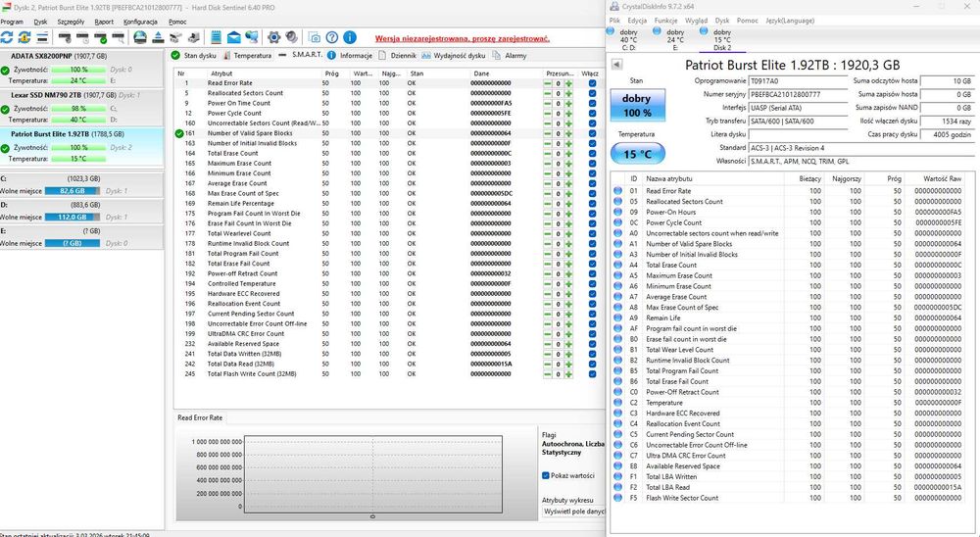
Task: Click the unregistered version registration link
Action: point(463,39)
